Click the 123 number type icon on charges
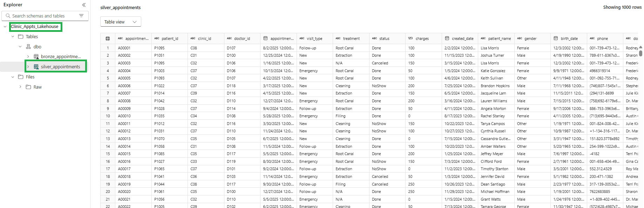The image size is (644, 208). click(410, 39)
